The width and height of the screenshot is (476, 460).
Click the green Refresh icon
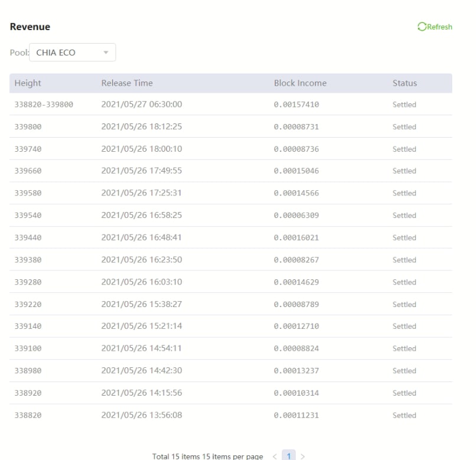coord(421,27)
